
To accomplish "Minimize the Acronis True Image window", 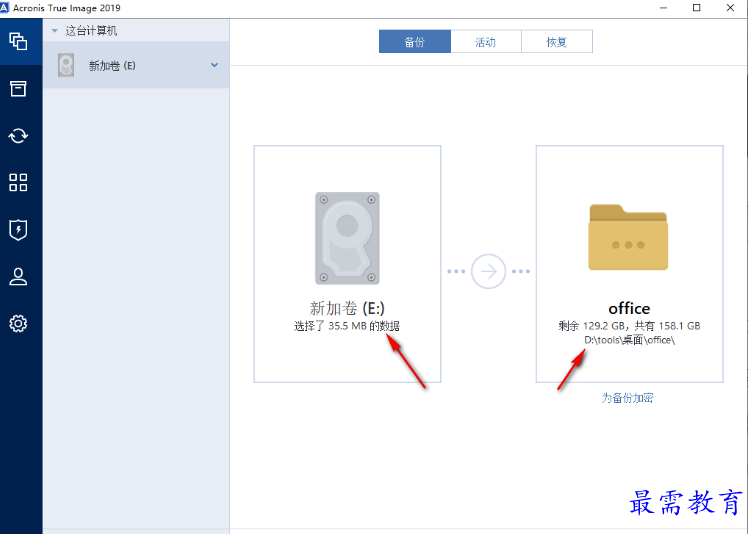I will click(x=663, y=8).
